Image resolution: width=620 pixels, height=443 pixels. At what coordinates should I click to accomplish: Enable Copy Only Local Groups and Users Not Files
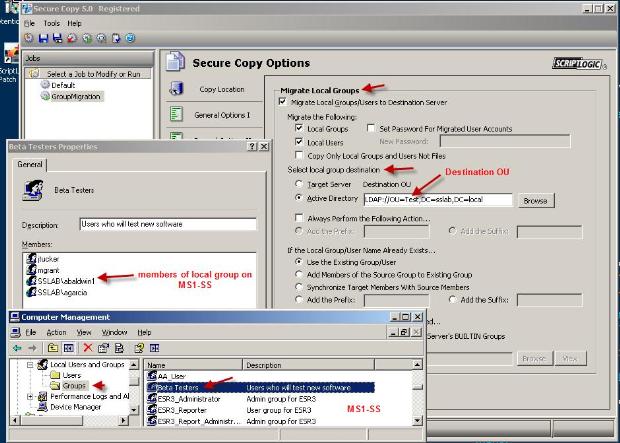(299, 155)
